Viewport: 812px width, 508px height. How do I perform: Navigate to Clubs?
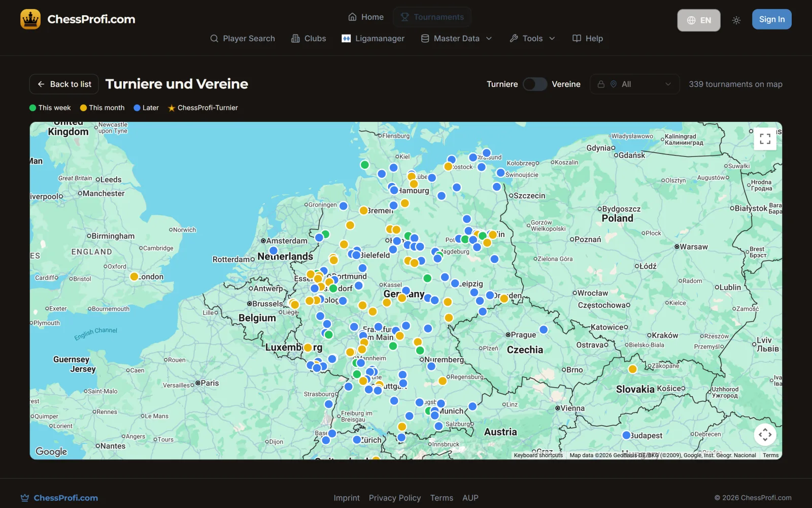[x=309, y=39]
